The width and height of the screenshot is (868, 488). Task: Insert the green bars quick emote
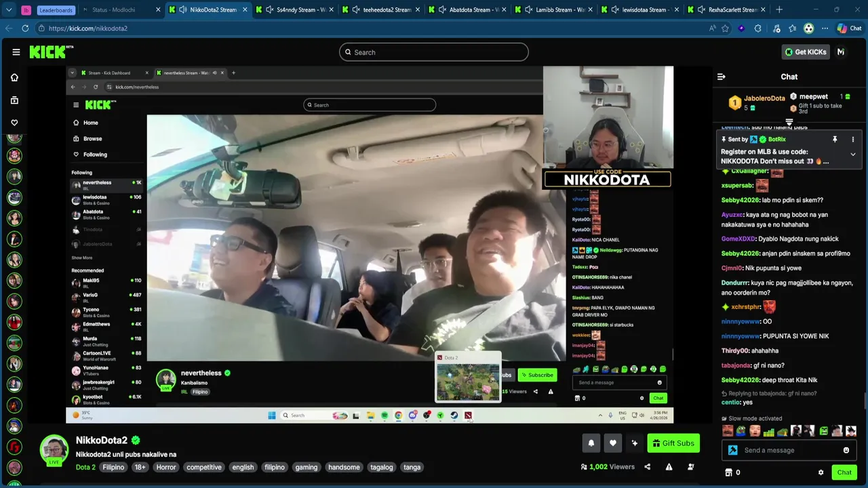[768, 431]
